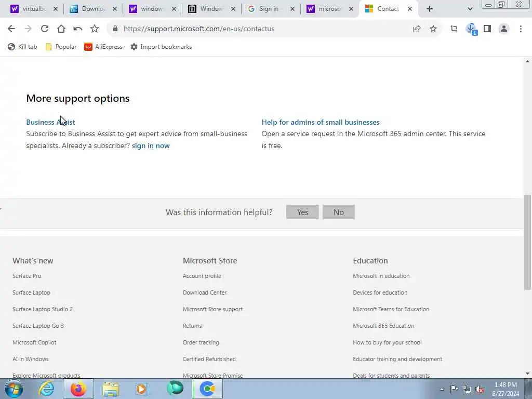
Task: Close the Download tab
Action: [115, 9]
